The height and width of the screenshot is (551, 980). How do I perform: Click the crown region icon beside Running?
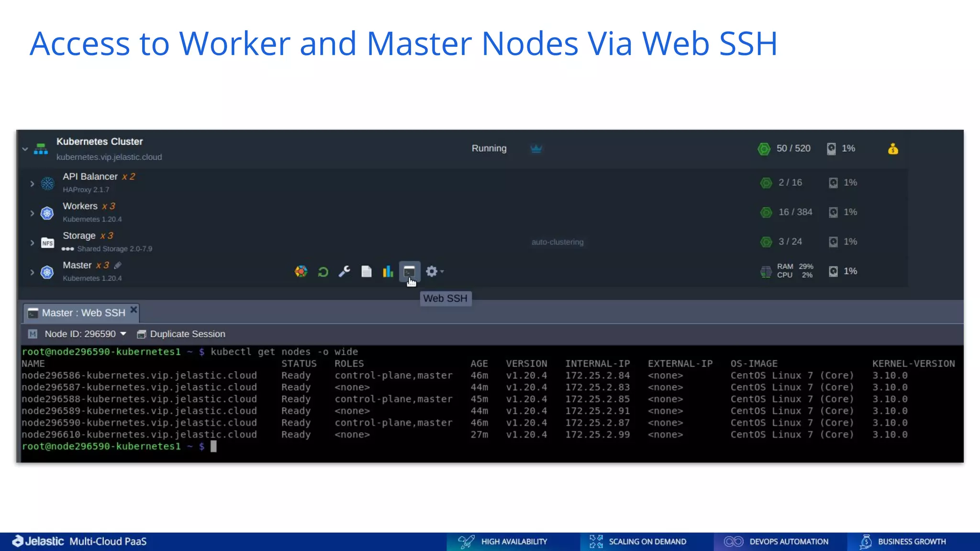tap(536, 149)
